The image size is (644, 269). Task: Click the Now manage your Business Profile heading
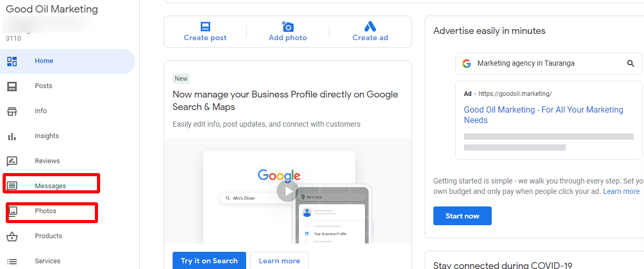click(285, 101)
